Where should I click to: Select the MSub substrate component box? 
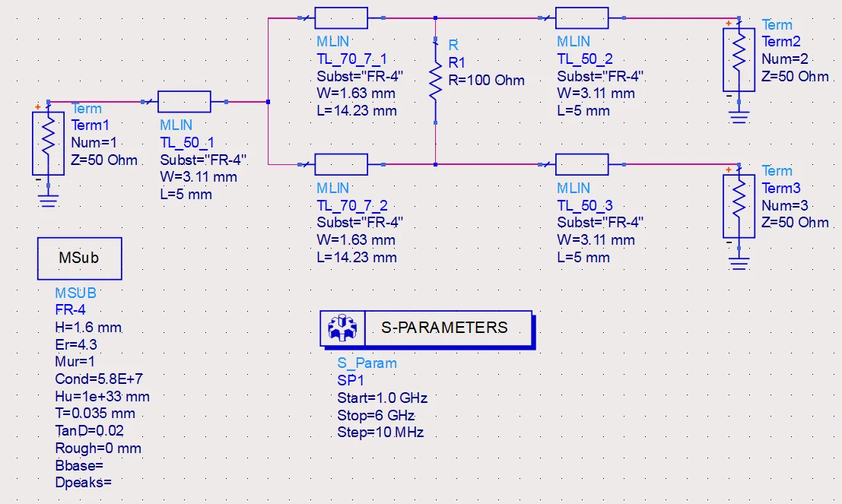pyautogui.click(x=79, y=258)
